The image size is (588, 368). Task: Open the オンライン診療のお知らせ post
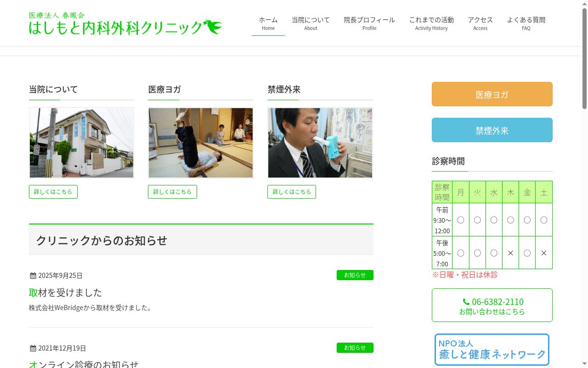(x=84, y=364)
